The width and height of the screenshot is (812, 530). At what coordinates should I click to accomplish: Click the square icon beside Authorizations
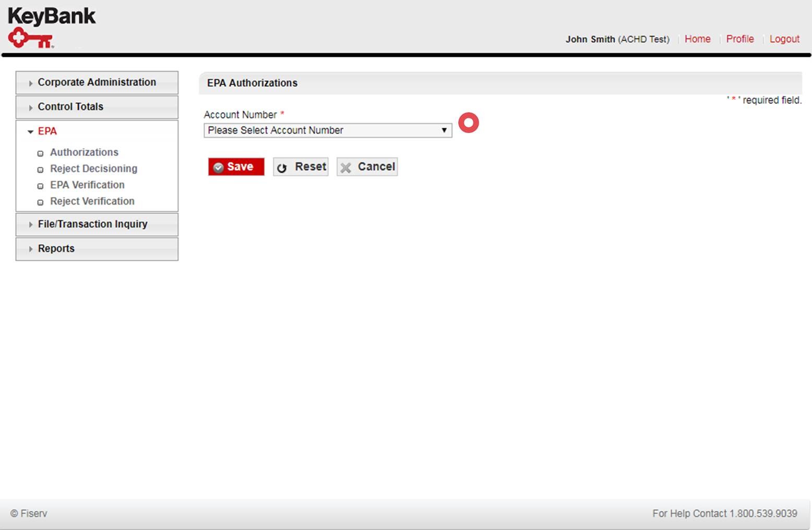click(x=40, y=153)
